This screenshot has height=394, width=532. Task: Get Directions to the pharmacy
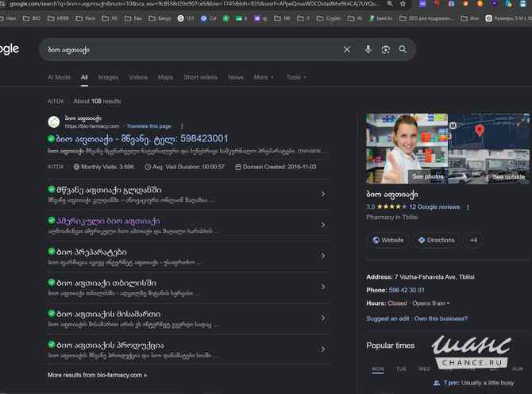[437, 240]
